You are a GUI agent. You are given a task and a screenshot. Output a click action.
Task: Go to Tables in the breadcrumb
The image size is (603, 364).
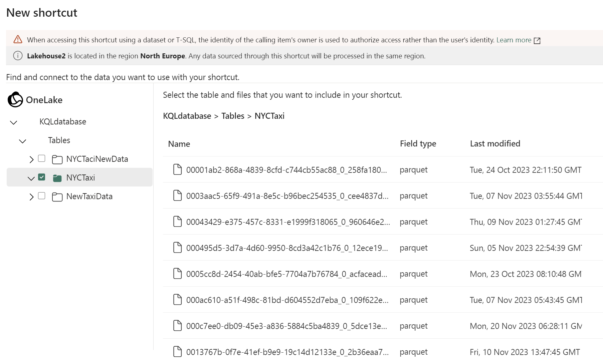233,116
